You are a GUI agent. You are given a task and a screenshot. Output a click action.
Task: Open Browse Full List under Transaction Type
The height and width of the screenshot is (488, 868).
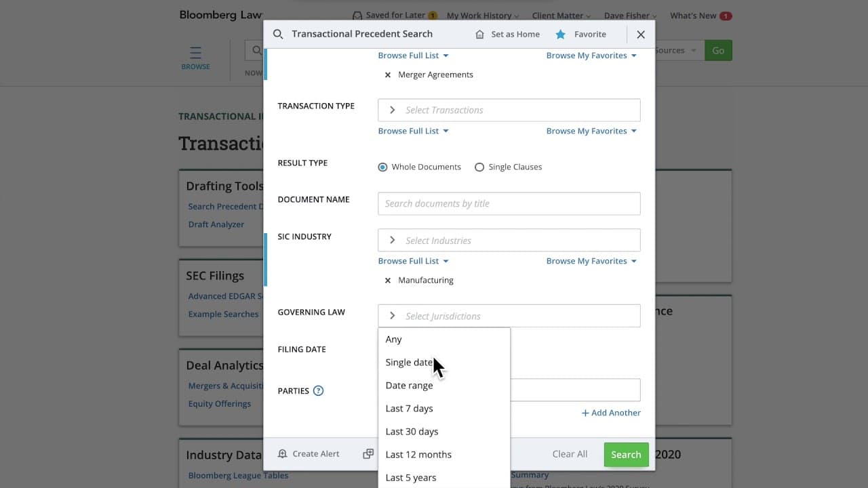tap(413, 131)
